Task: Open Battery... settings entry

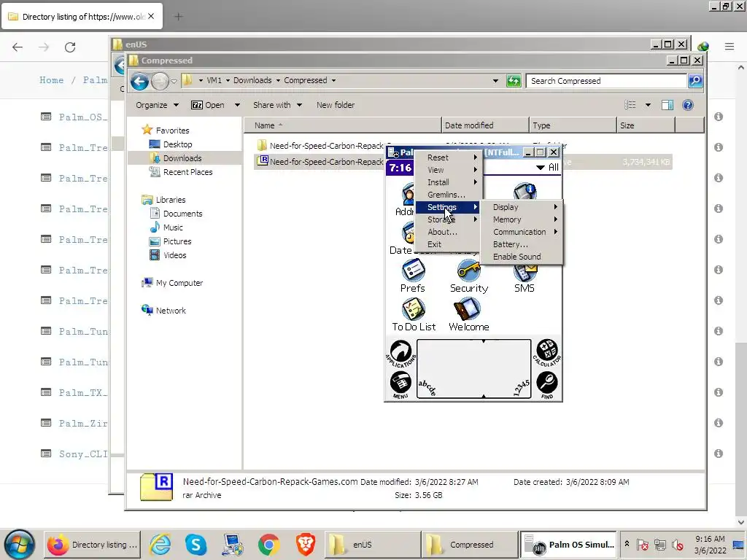Action: (522, 244)
